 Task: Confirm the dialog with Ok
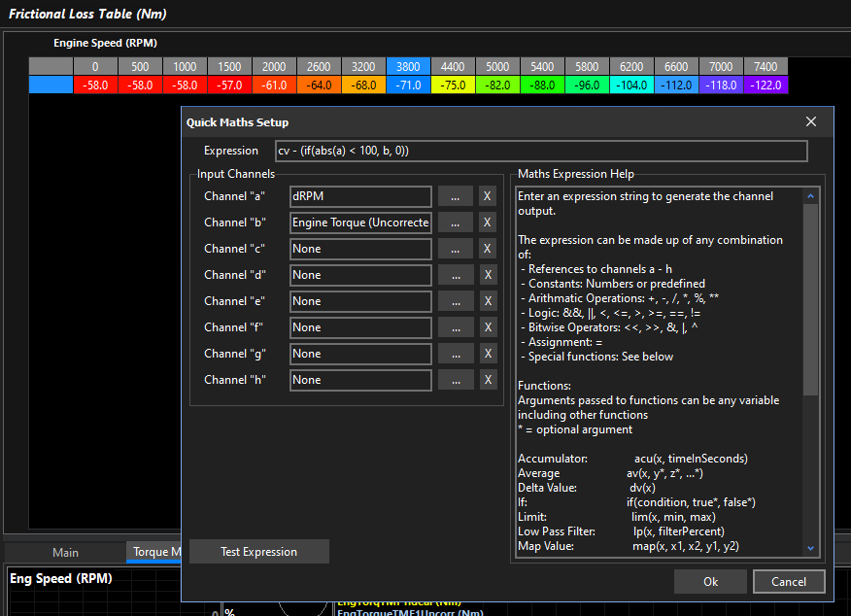pyautogui.click(x=710, y=581)
